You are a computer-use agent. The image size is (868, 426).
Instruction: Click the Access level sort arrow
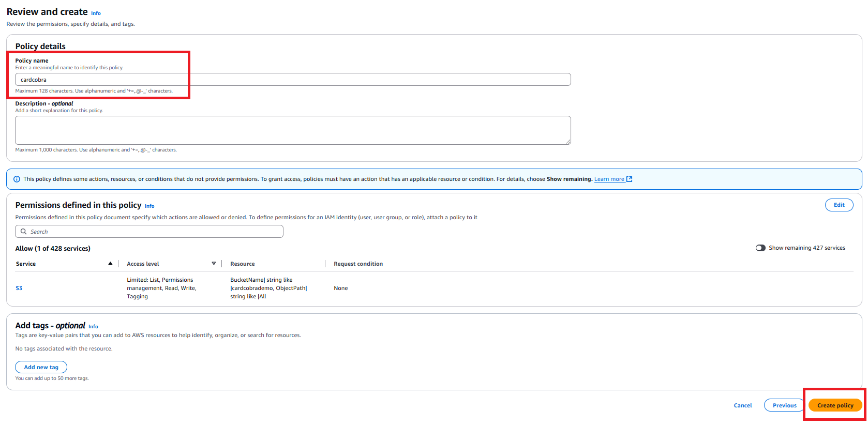click(x=214, y=264)
